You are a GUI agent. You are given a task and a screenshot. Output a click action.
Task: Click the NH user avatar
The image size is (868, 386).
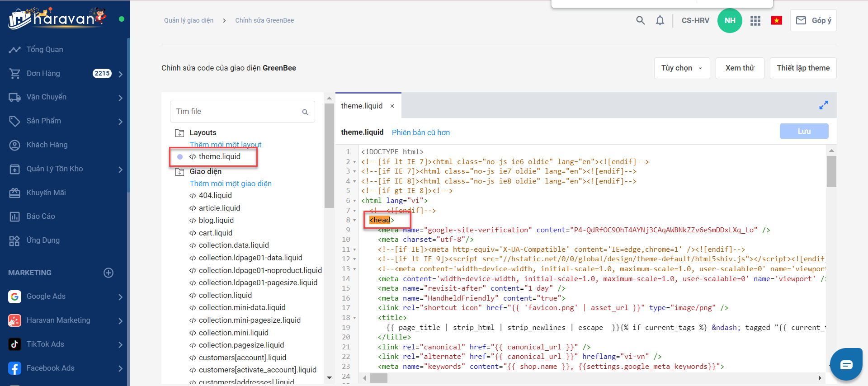[730, 21]
